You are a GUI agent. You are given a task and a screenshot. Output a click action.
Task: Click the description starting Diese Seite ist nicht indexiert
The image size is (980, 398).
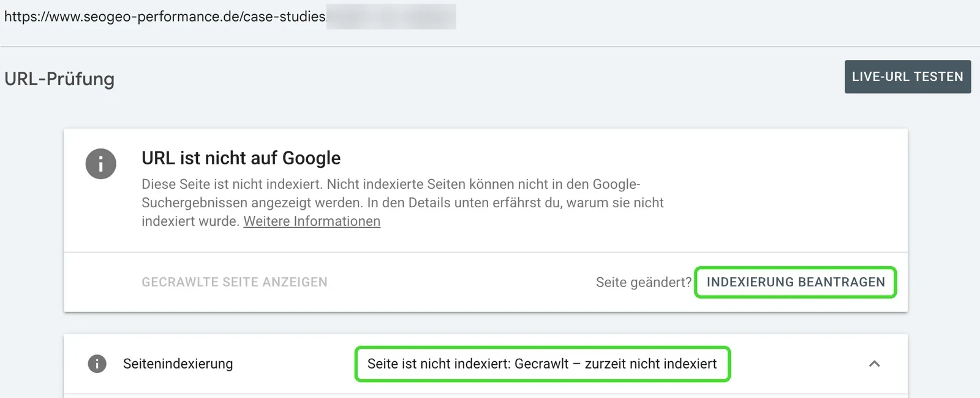point(402,202)
